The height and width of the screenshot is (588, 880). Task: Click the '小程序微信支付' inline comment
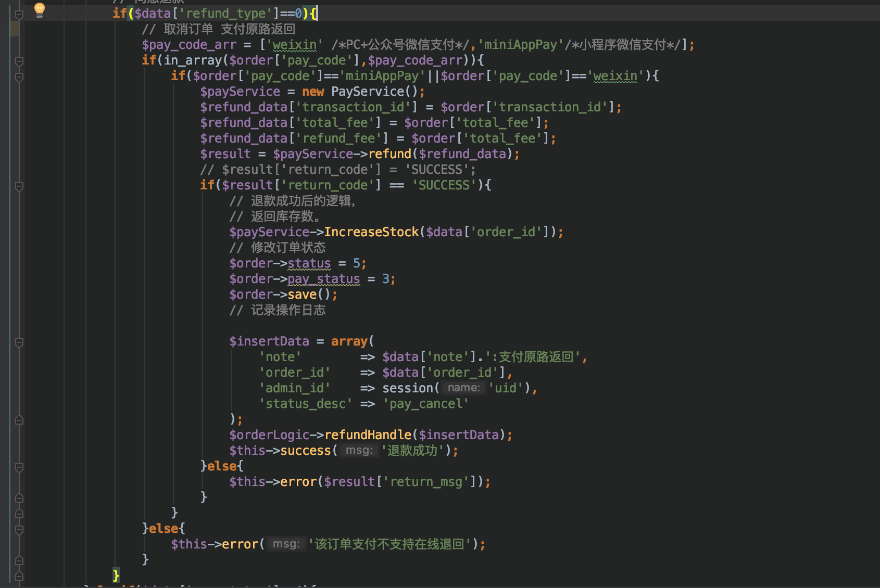click(626, 45)
